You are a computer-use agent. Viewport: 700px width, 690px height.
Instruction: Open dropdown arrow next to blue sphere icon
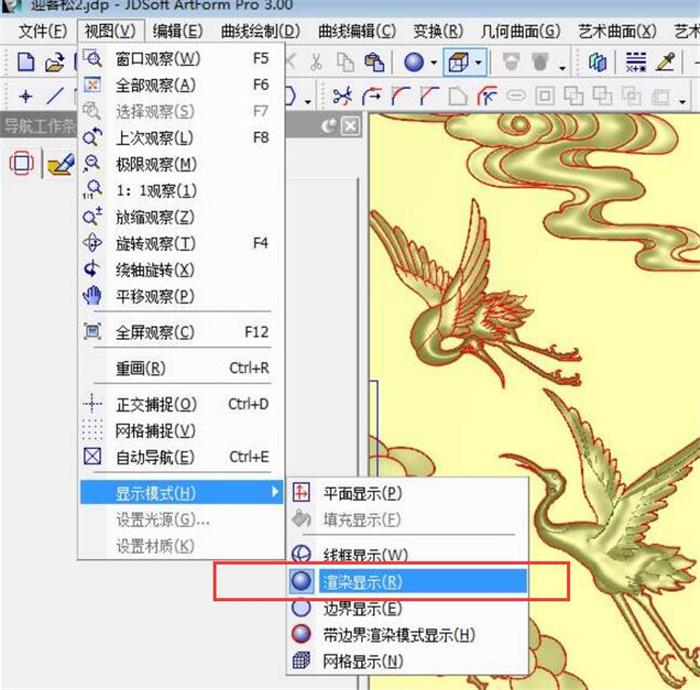pos(433,62)
